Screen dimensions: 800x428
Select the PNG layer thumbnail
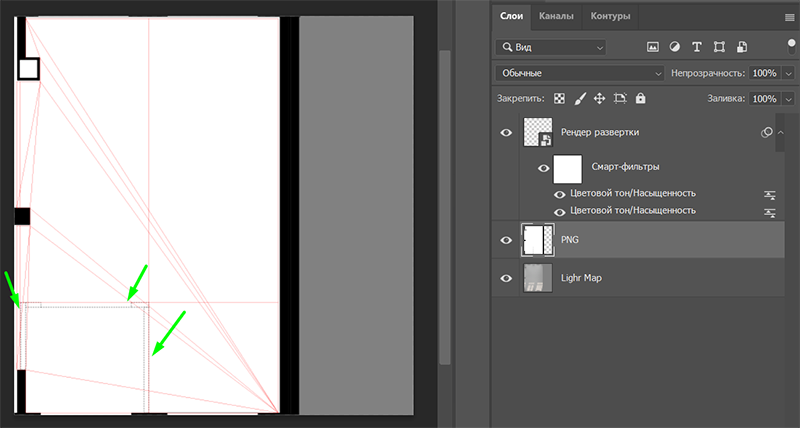(x=538, y=240)
